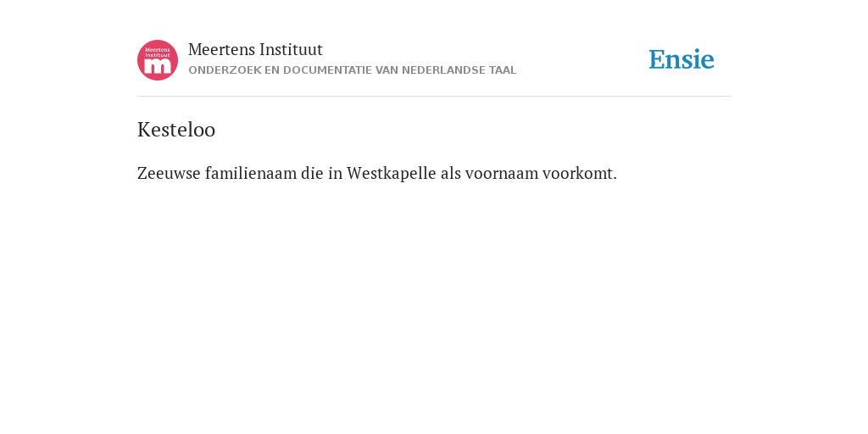Image resolution: width=868 pixels, height=434 pixels.
Task: Select the word Instituut in the header title
Action: click(291, 50)
